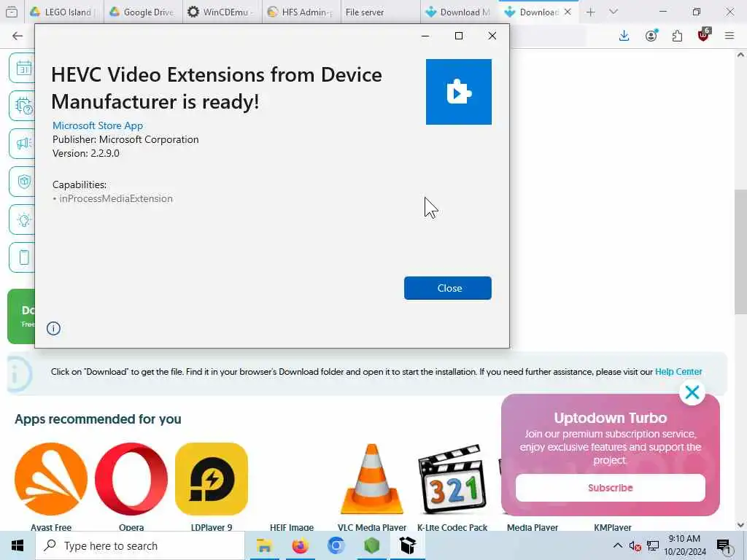Click the uBlock Origin shield icon
The width and height of the screenshot is (747, 560).
703,35
